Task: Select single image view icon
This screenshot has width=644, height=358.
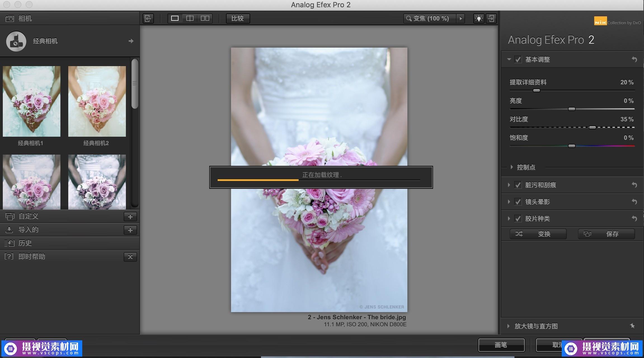Action: coord(175,18)
